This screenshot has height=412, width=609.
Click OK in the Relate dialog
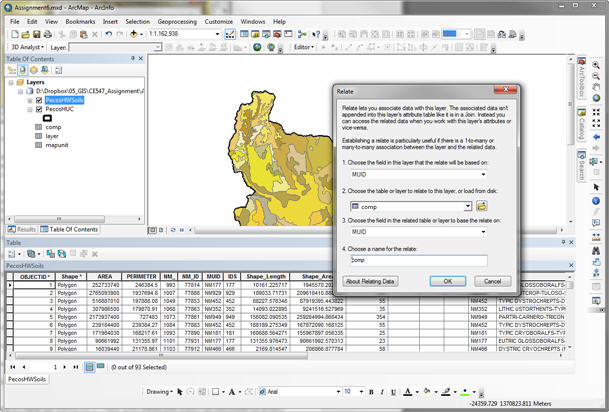(448, 281)
